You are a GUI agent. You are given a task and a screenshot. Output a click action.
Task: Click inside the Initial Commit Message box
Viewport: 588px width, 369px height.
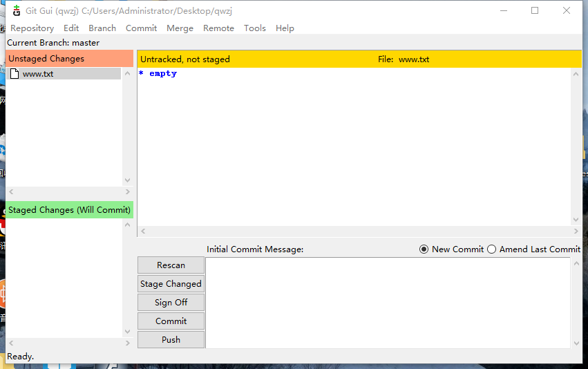(x=388, y=303)
